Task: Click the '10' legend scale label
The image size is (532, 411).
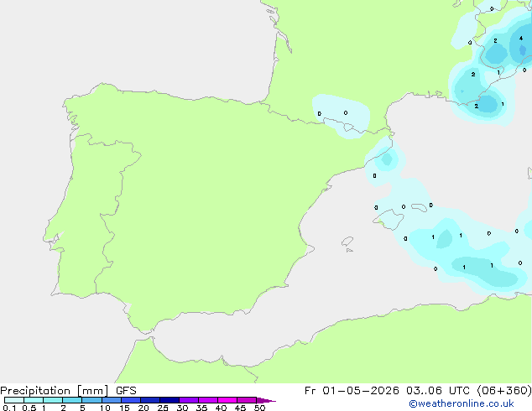Action: [x=105, y=408]
